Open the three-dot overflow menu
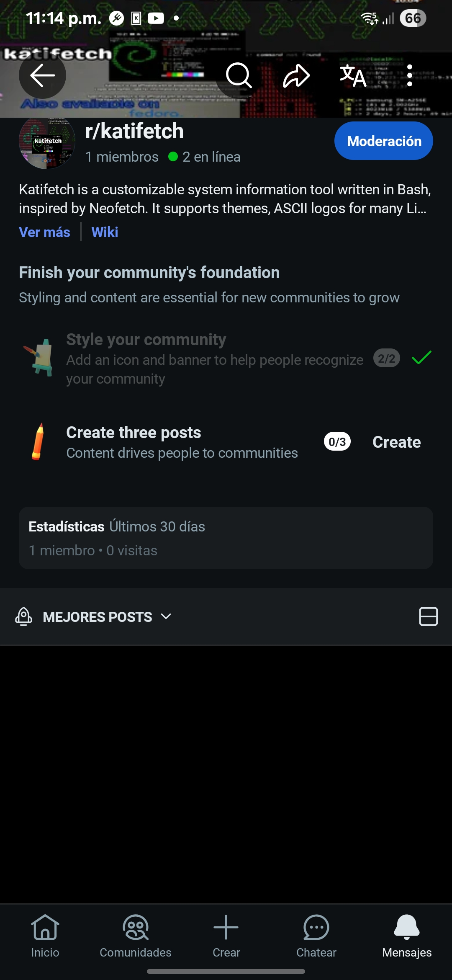The image size is (452, 980). (x=410, y=76)
